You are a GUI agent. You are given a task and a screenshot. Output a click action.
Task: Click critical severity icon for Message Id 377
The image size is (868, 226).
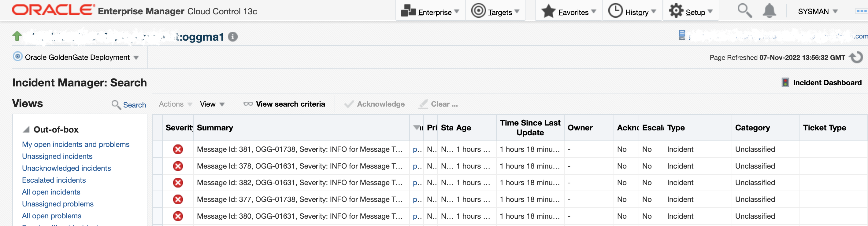[178, 199]
